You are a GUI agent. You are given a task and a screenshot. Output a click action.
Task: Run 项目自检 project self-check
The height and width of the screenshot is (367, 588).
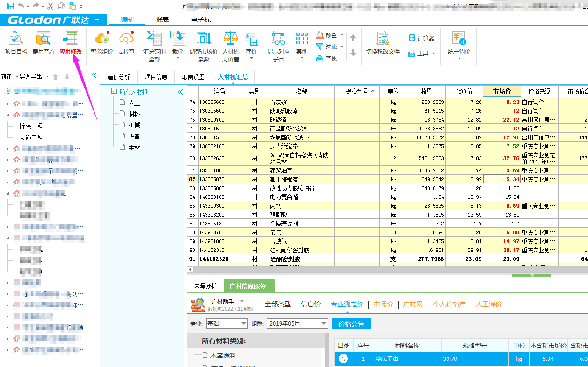pyautogui.click(x=16, y=44)
